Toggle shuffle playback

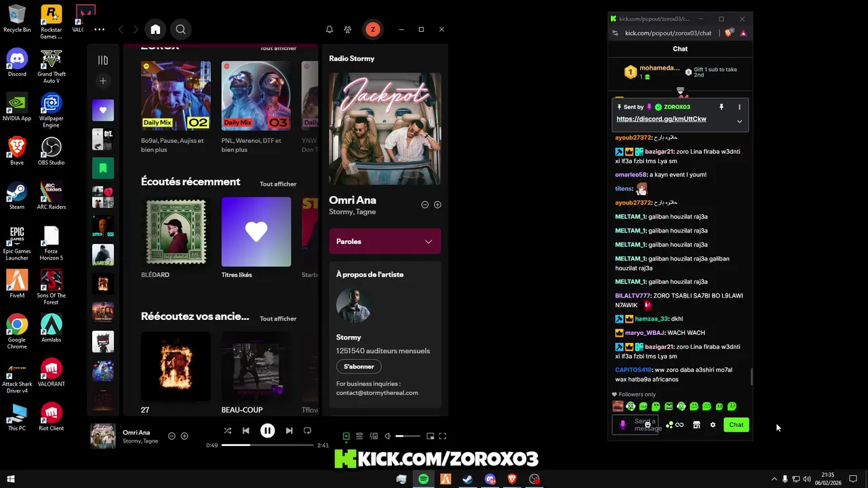tap(227, 430)
